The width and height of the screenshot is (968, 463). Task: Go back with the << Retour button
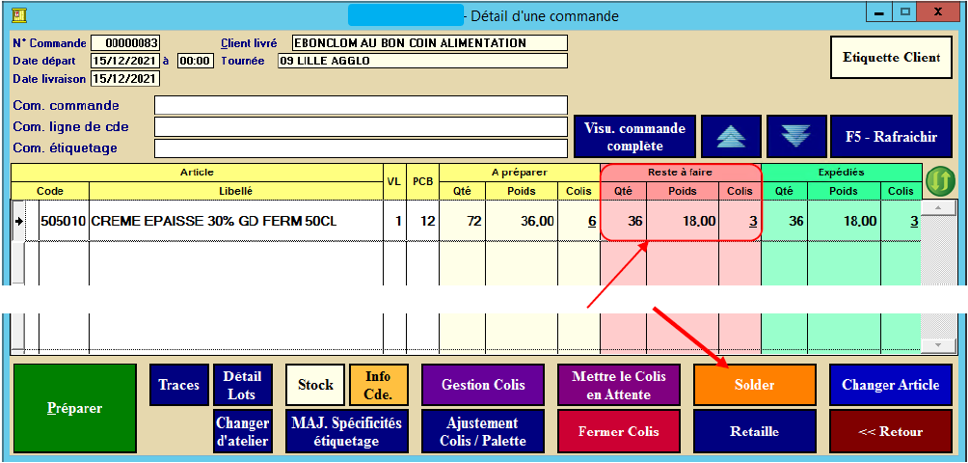[x=890, y=432]
